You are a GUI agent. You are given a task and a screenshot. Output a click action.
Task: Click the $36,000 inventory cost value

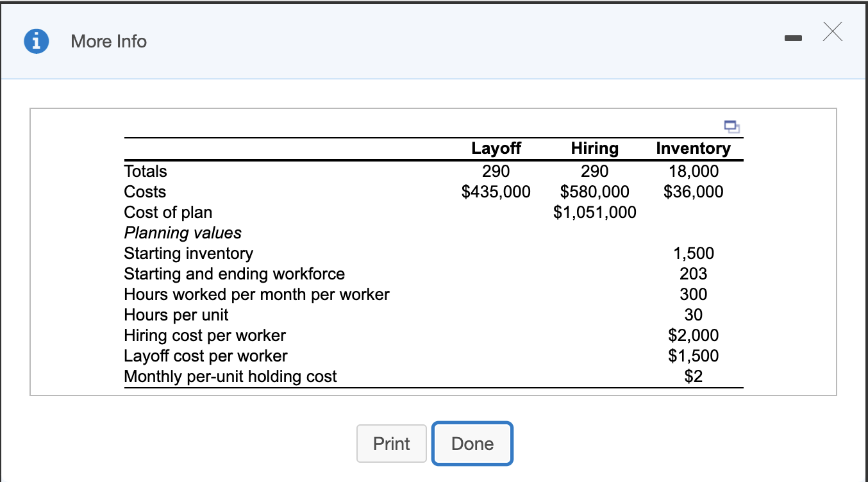point(694,192)
